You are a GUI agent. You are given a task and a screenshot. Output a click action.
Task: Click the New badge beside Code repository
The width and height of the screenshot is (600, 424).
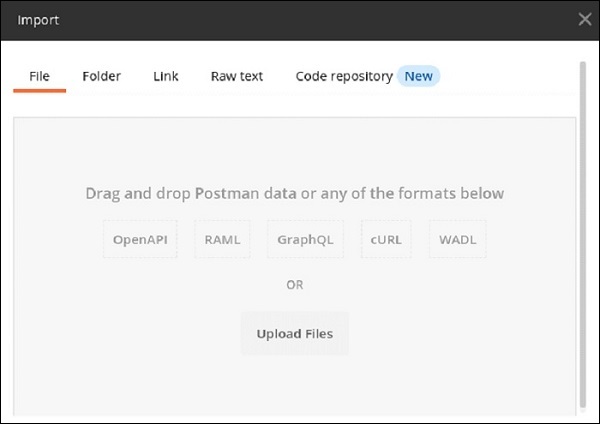tap(419, 76)
